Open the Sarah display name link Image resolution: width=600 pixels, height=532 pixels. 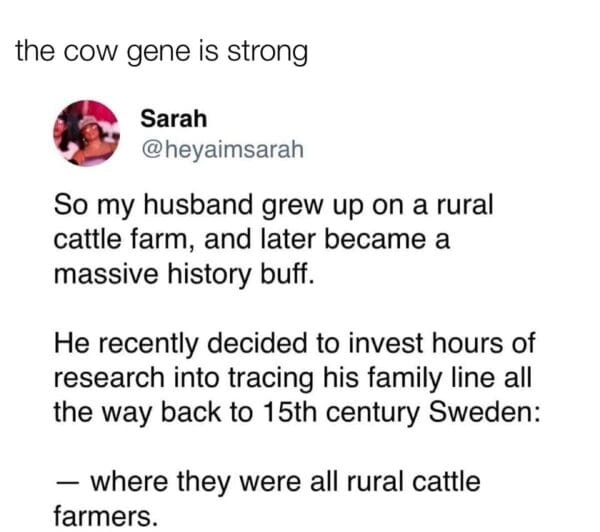(x=174, y=118)
